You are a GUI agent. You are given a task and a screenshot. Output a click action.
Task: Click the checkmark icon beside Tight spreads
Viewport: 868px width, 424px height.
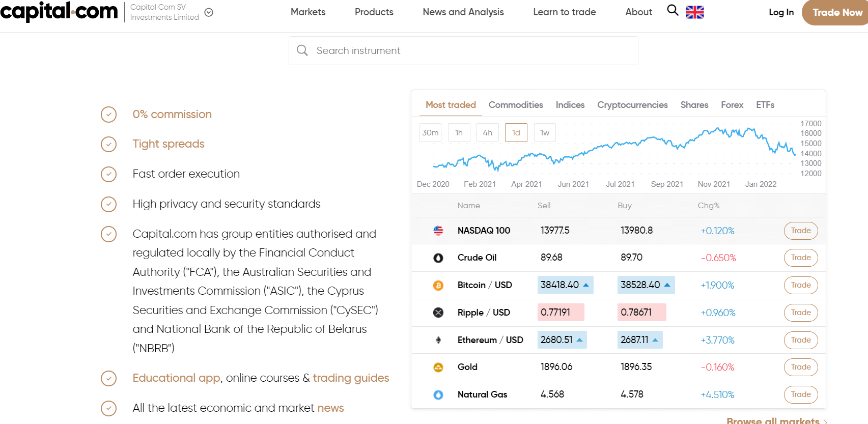point(108,145)
